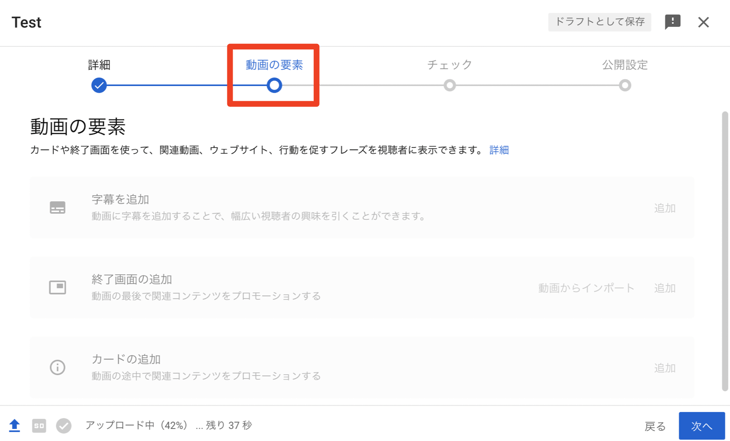Click the SD processing status icon

pos(39,426)
